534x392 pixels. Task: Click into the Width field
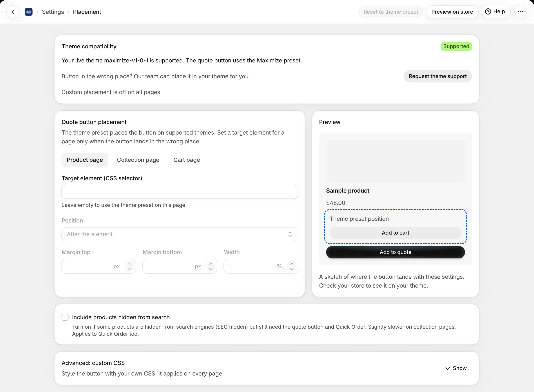click(x=261, y=266)
